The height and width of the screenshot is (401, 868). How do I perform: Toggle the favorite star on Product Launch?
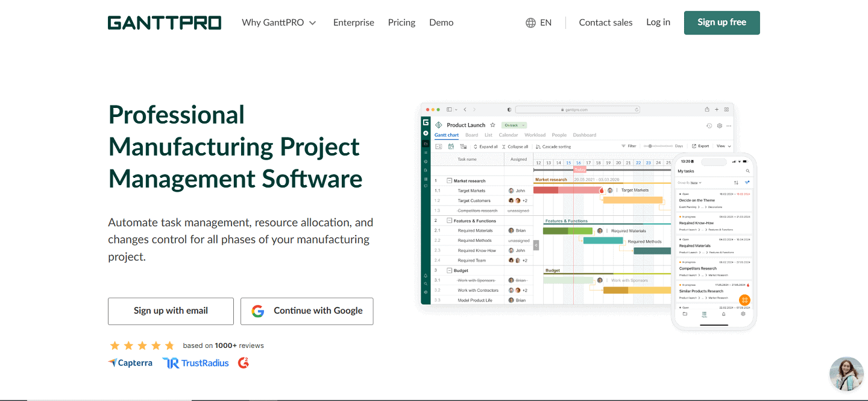[492, 125]
